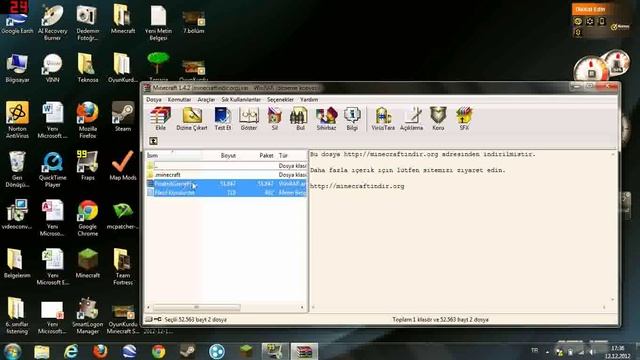Image resolution: width=640 pixels, height=360 pixels.
Task: Click the Ekle toolbar icon in WinRAR
Action: click(160, 118)
